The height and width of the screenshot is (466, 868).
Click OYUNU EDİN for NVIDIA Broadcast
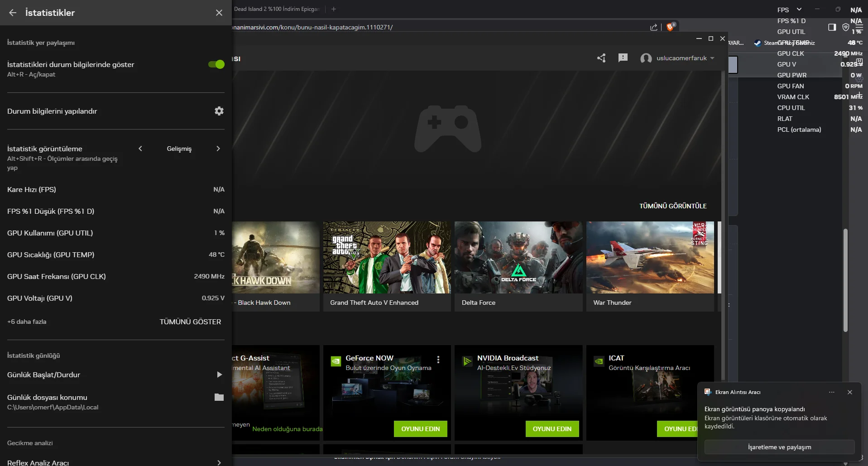552,429
